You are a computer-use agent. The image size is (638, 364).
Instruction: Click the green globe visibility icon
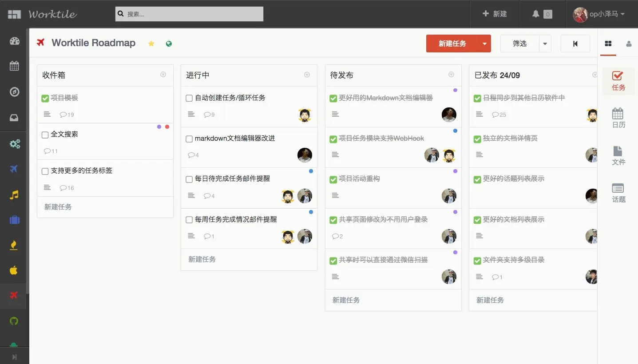[169, 44]
